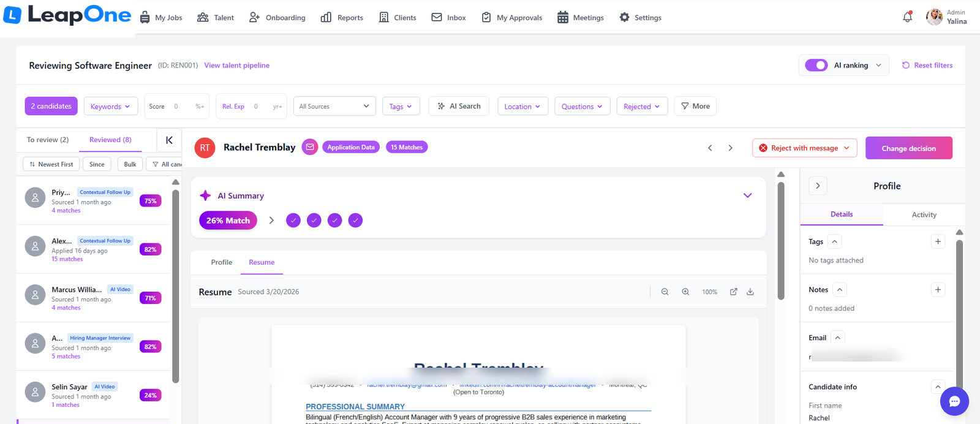
Task: Click Newest First sort button
Action: click(51, 164)
